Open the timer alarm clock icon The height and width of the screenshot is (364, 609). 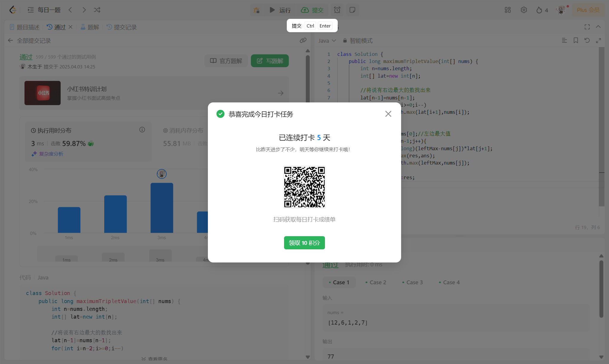[x=337, y=10]
